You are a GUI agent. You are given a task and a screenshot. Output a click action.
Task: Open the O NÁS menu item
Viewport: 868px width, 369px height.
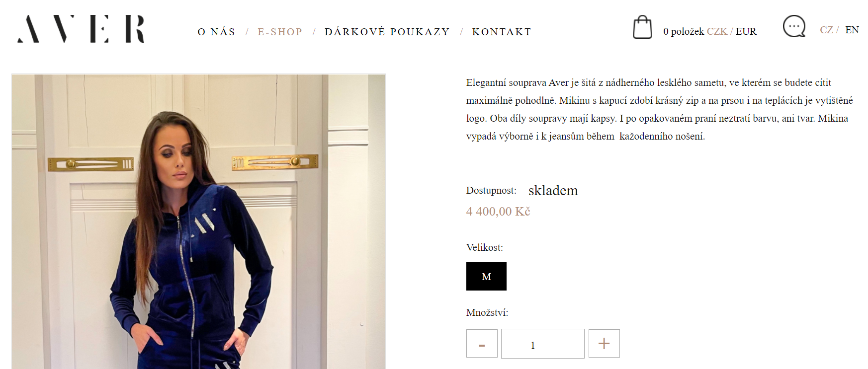pos(216,32)
